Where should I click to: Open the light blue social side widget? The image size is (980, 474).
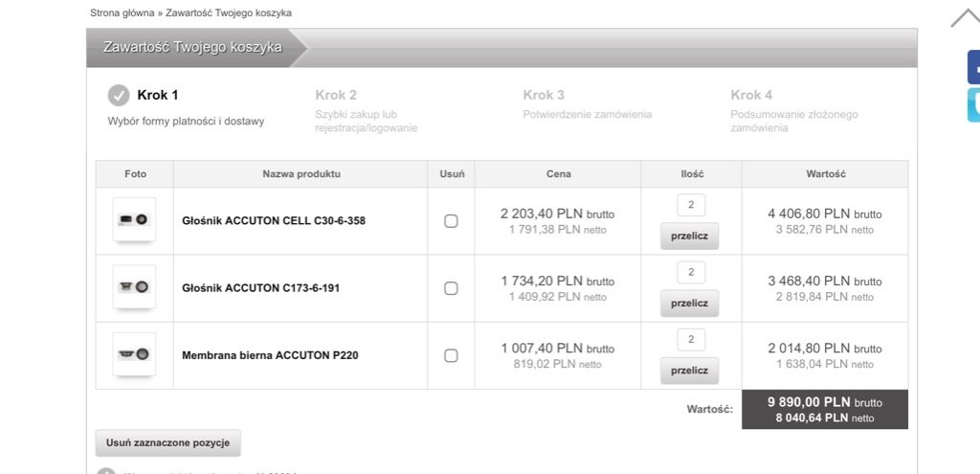973,105
